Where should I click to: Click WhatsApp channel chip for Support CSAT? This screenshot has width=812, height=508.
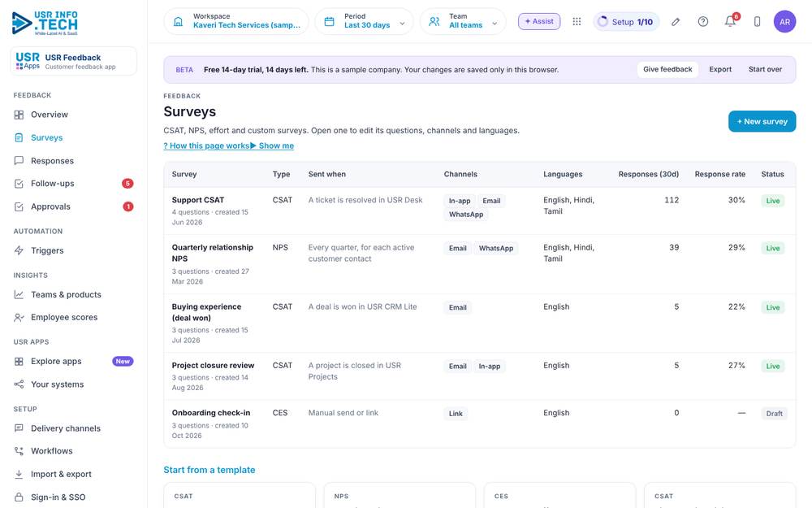click(466, 215)
